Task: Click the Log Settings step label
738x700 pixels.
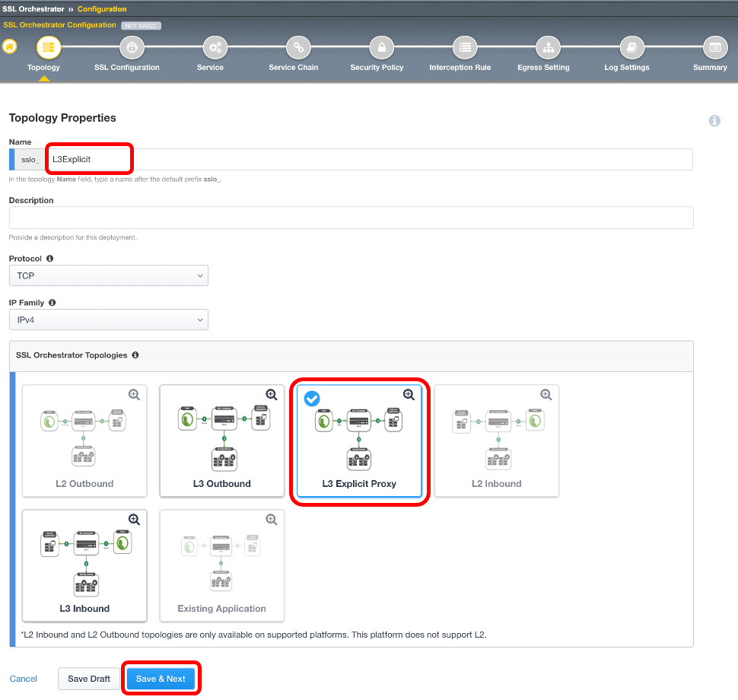Action: coord(627,67)
